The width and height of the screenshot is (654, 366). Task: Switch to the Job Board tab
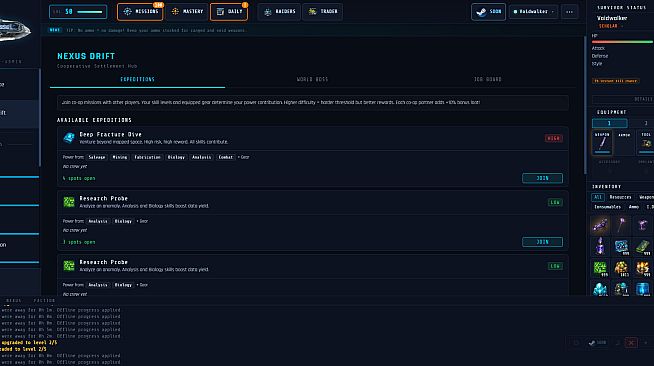pyautogui.click(x=488, y=79)
